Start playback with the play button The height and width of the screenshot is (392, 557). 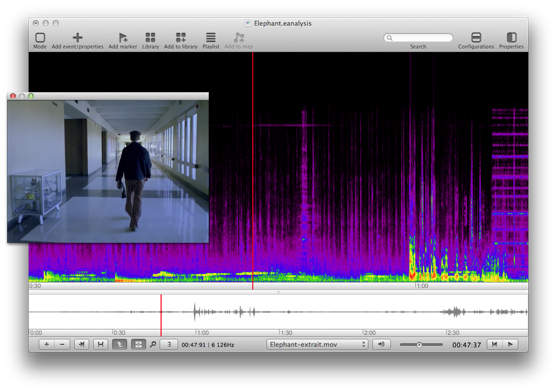click(510, 344)
